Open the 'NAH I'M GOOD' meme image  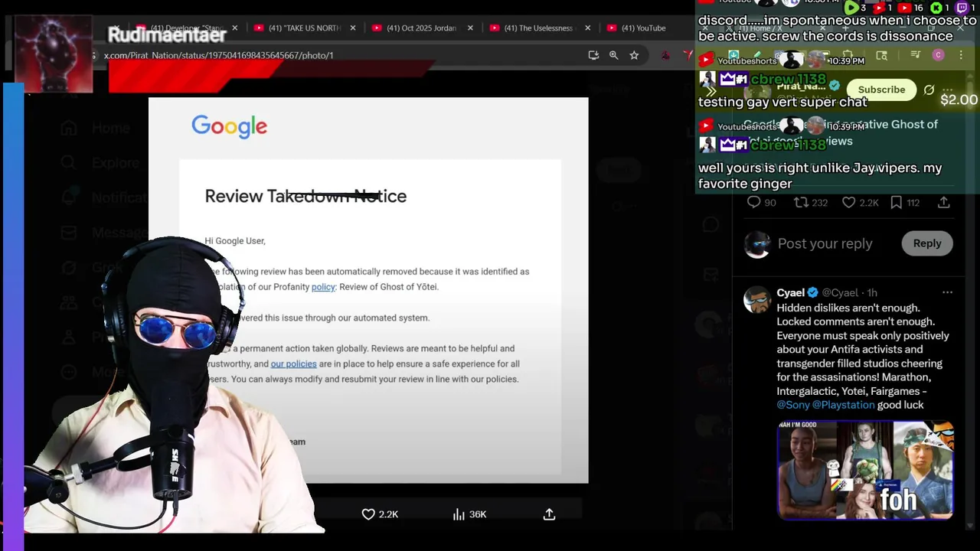[865, 469]
